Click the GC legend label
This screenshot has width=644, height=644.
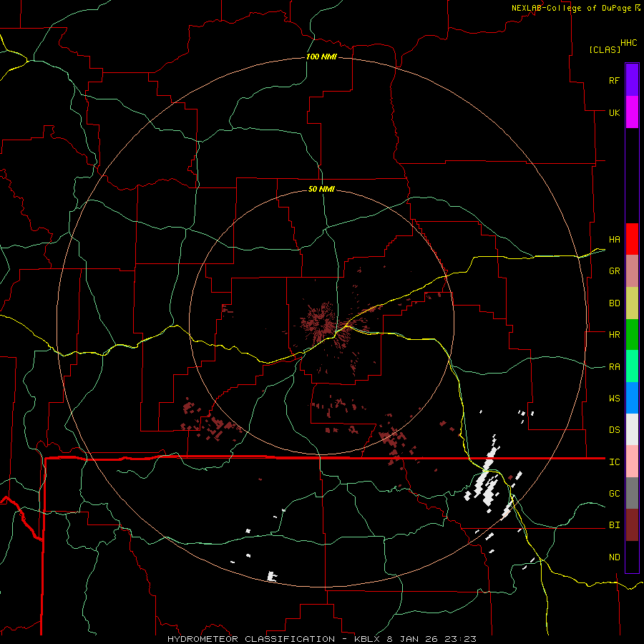615,494
